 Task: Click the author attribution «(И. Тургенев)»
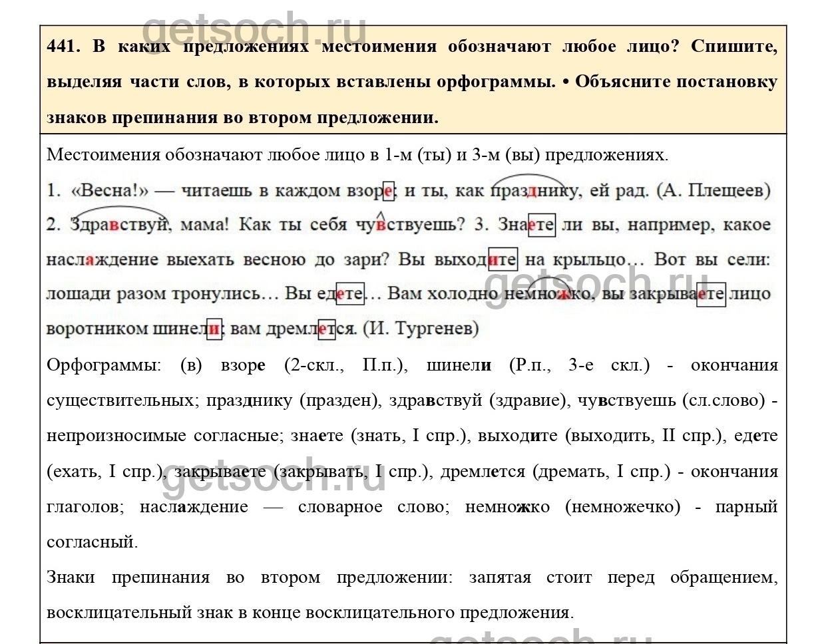(420, 329)
